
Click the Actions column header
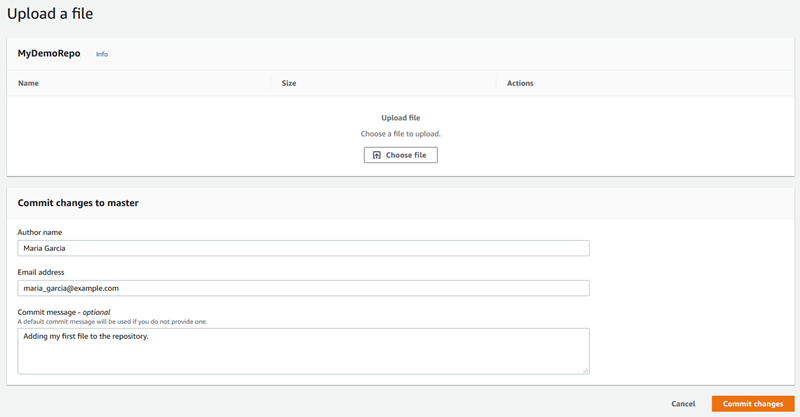click(520, 83)
